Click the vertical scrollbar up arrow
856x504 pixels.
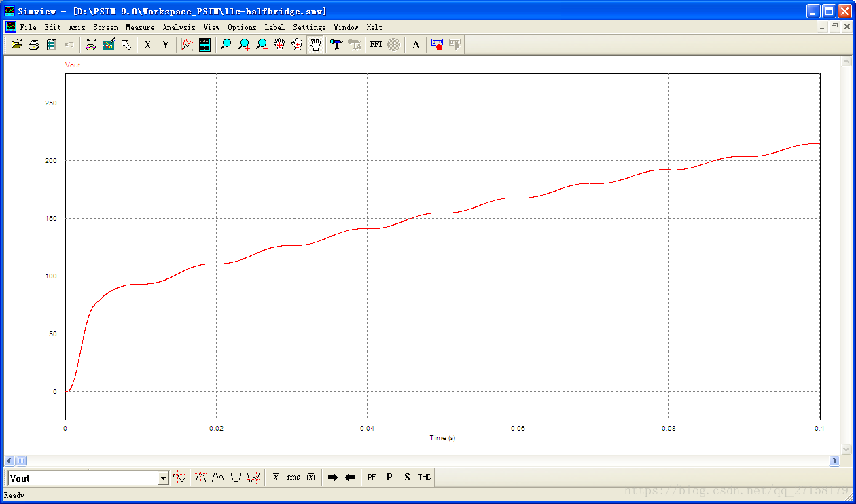pyautogui.click(x=846, y=62)
